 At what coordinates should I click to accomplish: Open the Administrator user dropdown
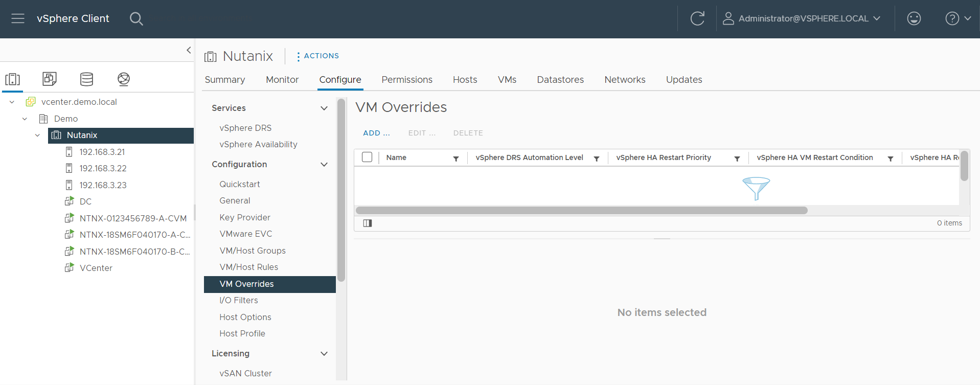pos(802,19)
